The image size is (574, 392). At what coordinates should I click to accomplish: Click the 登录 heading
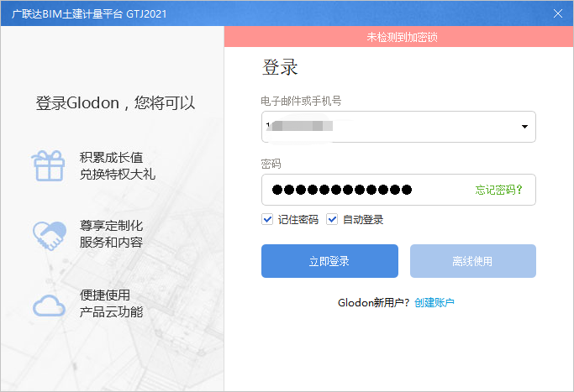pos(280,67)
